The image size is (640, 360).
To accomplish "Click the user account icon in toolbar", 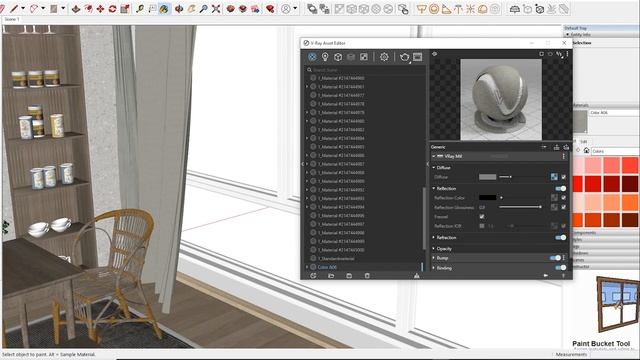I will (286, 9).
